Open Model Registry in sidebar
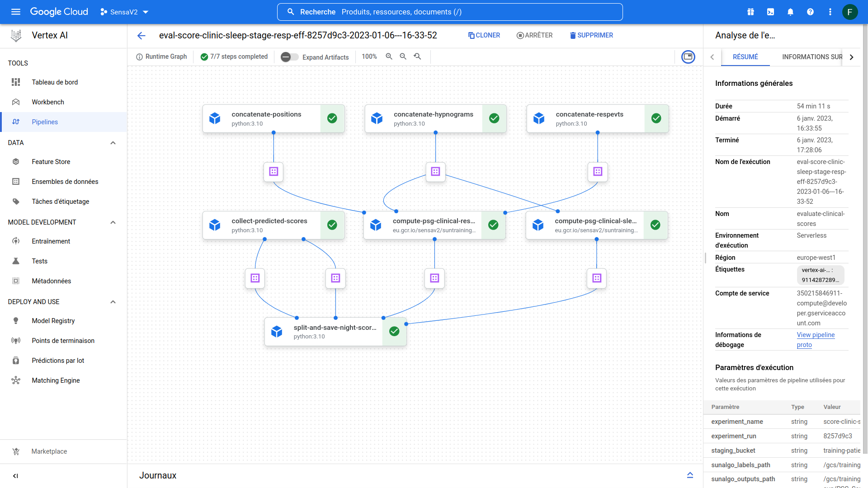This screenshot has width=868, height=488. click(63, 321)
